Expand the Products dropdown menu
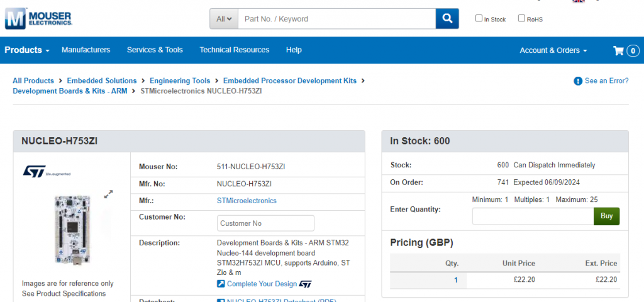Viewport: 644px width, 302px height. click(x=27, y=50)
